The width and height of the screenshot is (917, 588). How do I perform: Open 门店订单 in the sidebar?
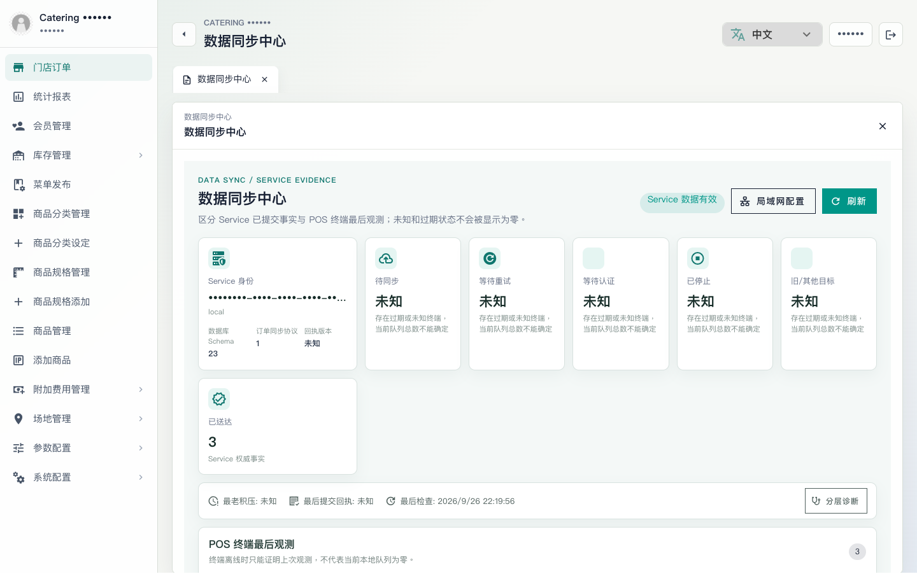78,67
